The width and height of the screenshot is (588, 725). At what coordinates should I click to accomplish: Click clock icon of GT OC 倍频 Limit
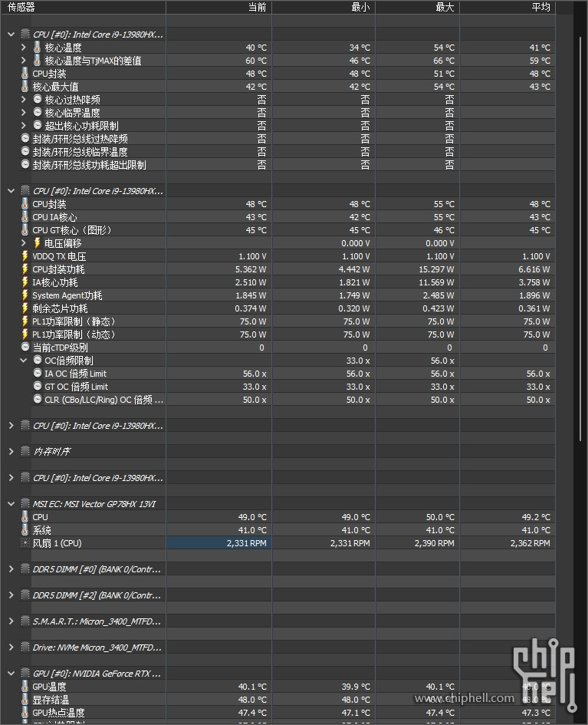38,386
